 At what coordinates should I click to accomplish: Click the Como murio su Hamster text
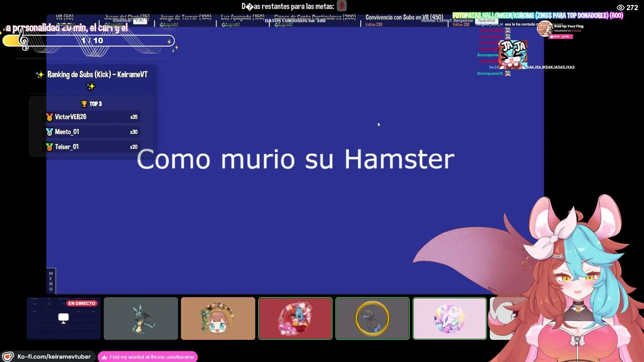(295, 159)
